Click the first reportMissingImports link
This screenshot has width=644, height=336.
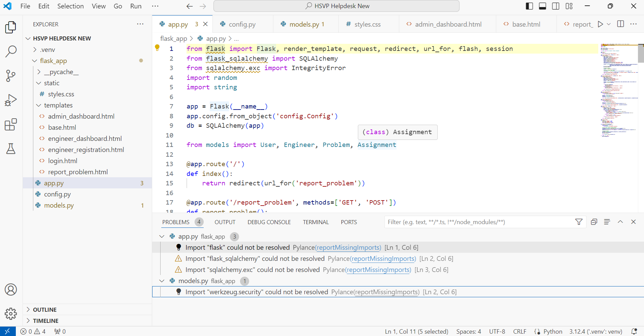click(x=348, y=247)
